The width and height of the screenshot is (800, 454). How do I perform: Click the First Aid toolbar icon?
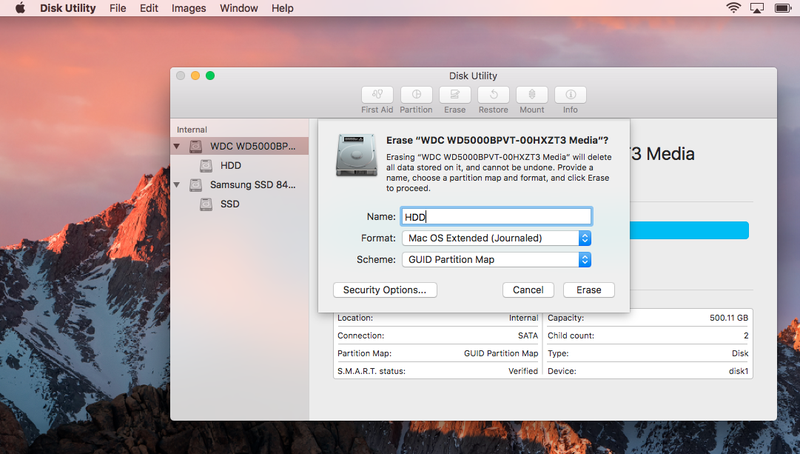coord(377,95)
